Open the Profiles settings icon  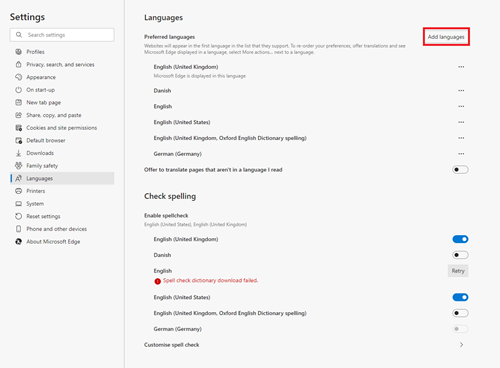(x=19, y=52)
